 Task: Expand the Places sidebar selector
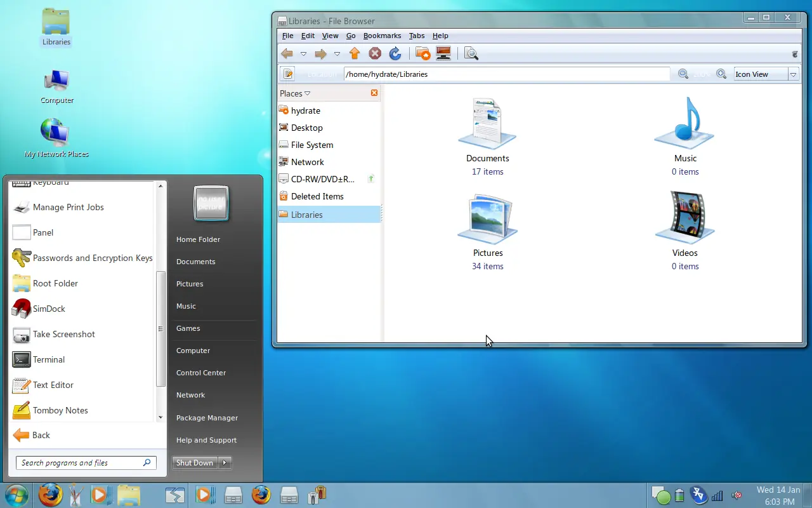coord(295,93)
